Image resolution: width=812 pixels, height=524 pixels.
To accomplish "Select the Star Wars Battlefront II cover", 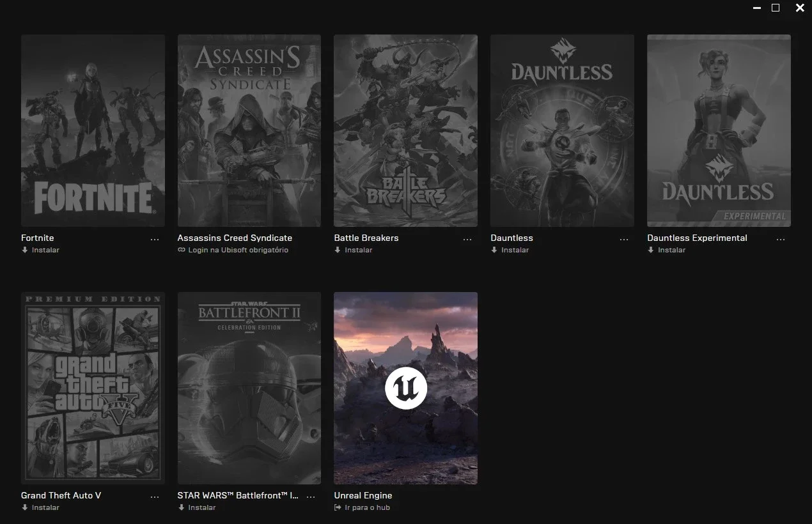I will 249,388.
